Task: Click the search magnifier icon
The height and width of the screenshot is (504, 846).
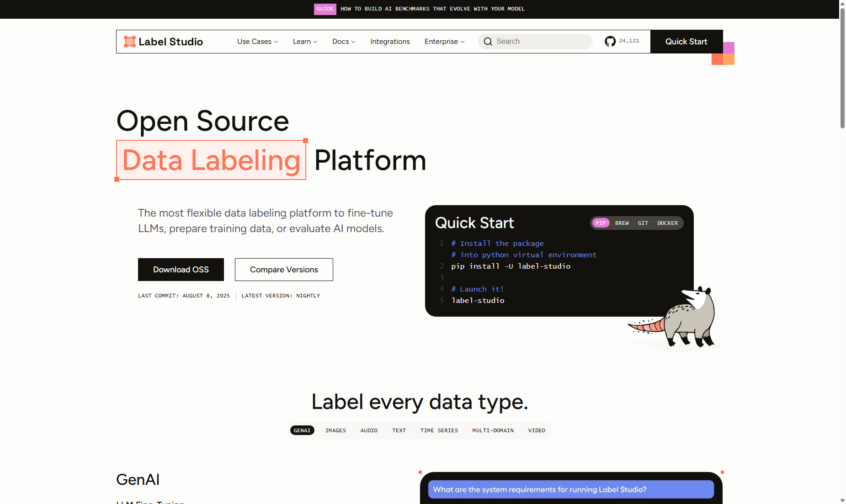Action: click(x=488, y=42)
